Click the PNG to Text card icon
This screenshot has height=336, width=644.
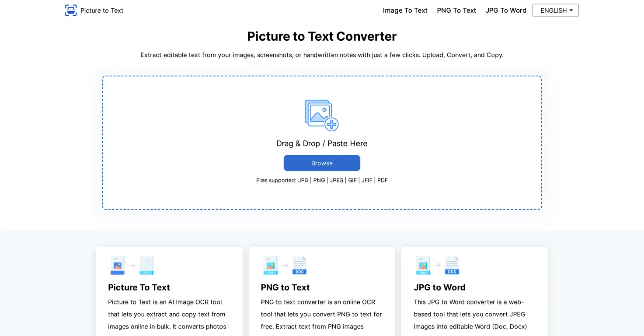(285, 265)
